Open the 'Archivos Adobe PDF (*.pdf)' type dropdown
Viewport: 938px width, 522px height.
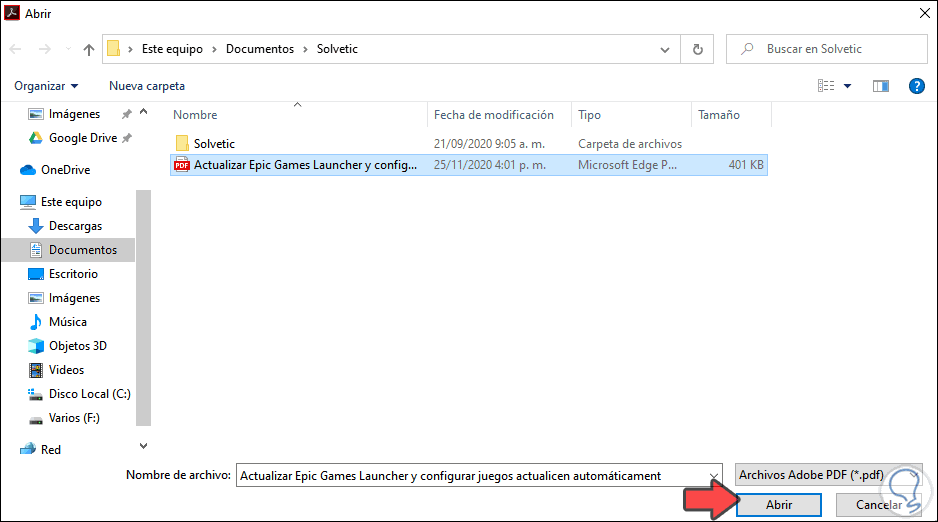(828, 475)
